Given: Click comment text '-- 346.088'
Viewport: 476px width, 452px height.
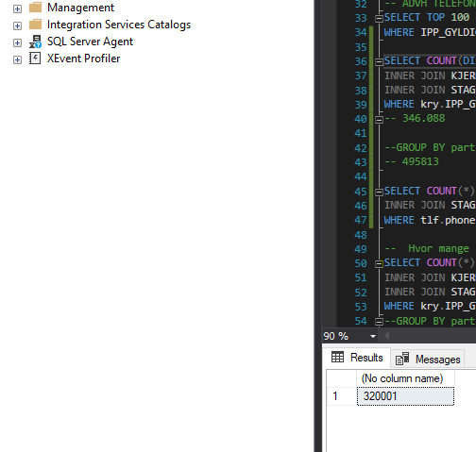Looking at the screenshot, I should coord(415,119).
